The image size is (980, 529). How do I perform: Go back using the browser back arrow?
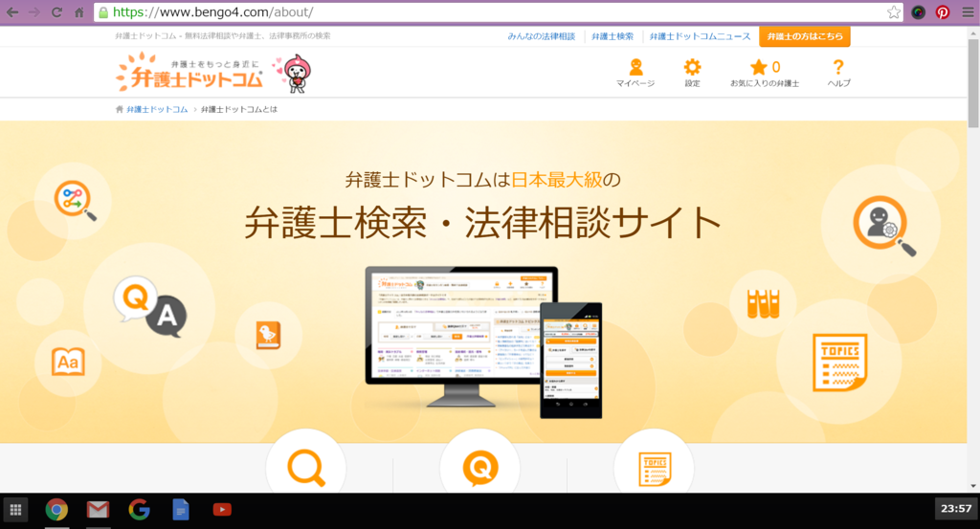pyautogui.click(x=12, y=11)
